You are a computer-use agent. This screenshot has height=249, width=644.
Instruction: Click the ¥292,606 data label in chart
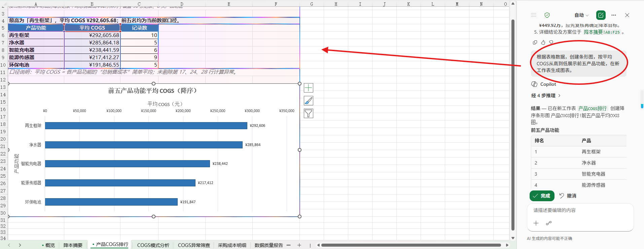click(257, 126)
